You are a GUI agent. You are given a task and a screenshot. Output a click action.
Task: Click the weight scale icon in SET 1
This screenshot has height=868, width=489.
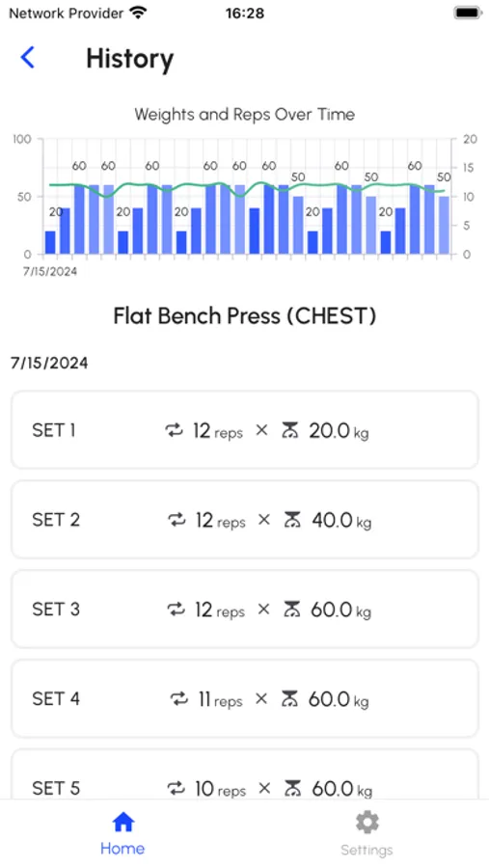click(289, 429)
